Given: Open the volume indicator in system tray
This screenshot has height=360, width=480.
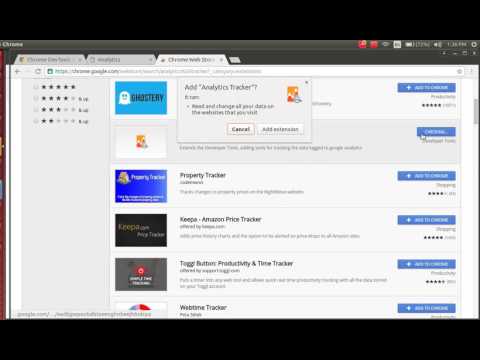Looking at the screenshot, I should [437, 44].
